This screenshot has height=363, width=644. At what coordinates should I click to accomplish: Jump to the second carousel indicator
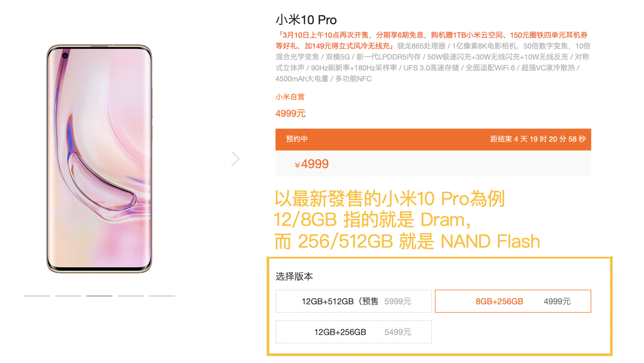[x=68, y=296]
